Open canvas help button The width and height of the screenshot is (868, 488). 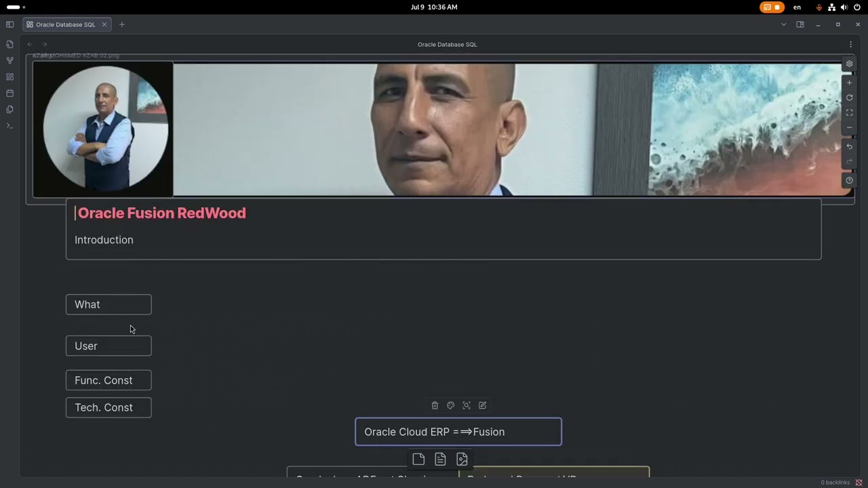coord(849,180)
